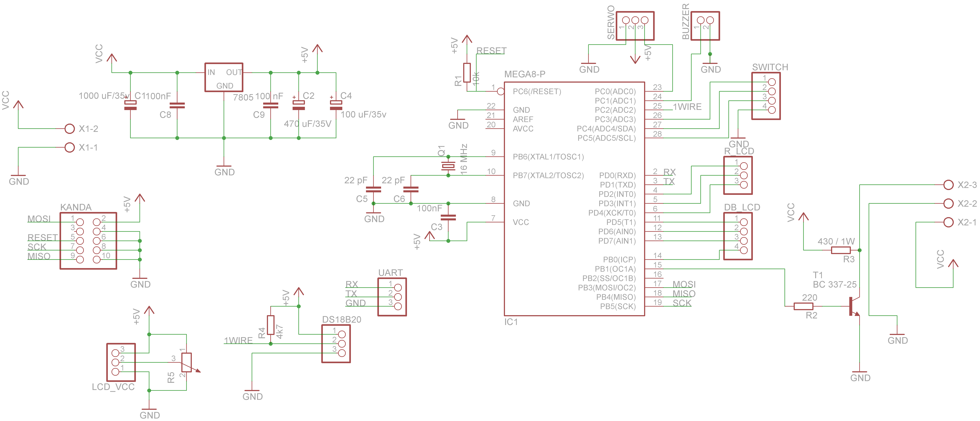Select the DS18B20 sensor connector
Image resolution: width=980 pixels, height=421 pixels.
[x=336, y=343]
